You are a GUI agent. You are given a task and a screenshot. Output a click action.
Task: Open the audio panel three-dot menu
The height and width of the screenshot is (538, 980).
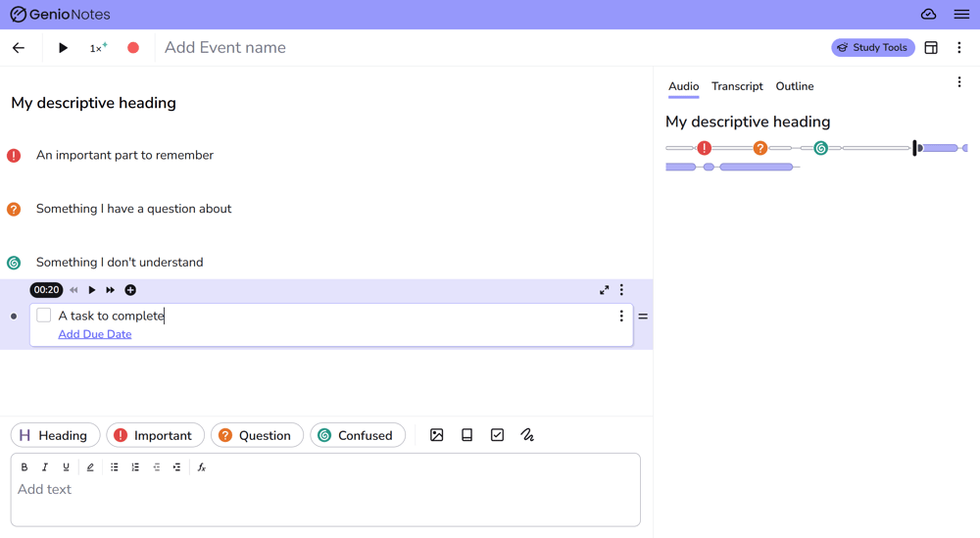959,82
